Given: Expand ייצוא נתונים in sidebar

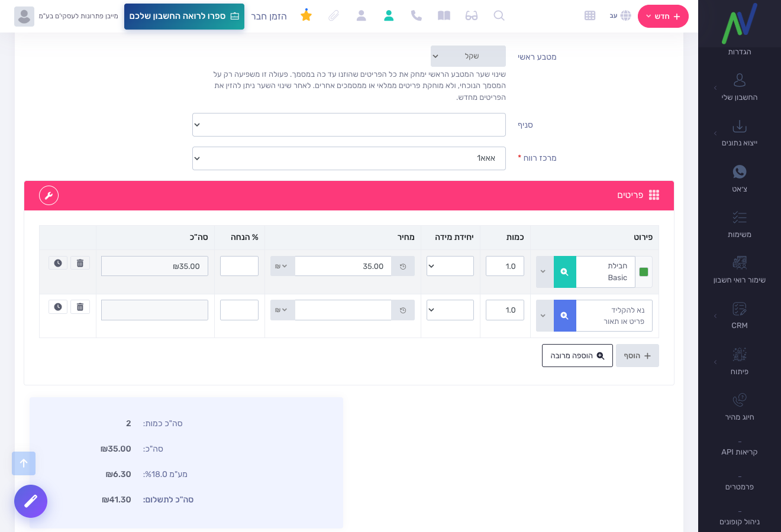Looking at the screenshot, I should 740,133.
